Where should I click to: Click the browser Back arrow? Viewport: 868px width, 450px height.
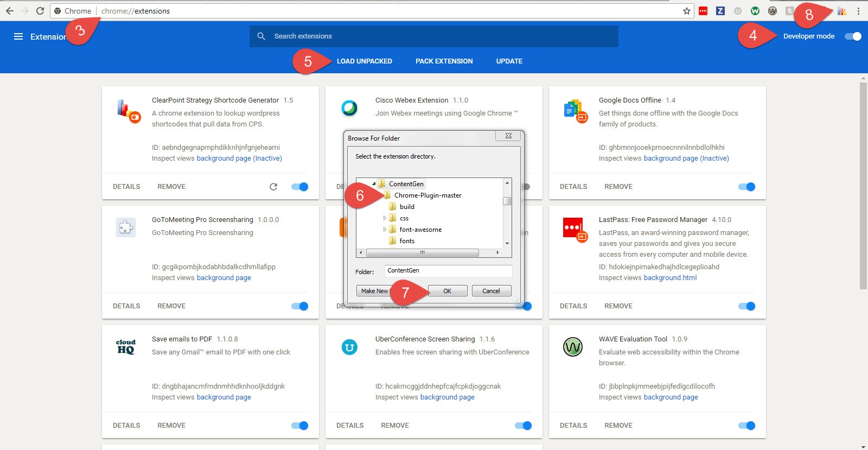coord(10,11)
